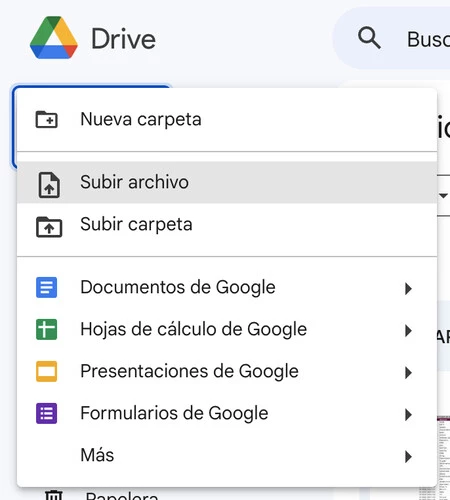This screenshot has width=450, height=500.
Task: Open the Más submenu entry
Action: point(227,455)
